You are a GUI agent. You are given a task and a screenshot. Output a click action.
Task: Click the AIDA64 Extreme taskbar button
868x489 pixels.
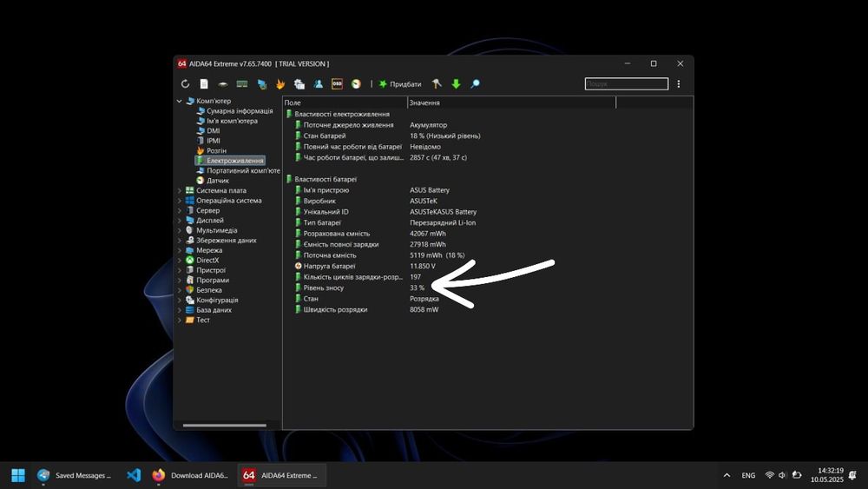pyautogui.click(x=282, y=475)
